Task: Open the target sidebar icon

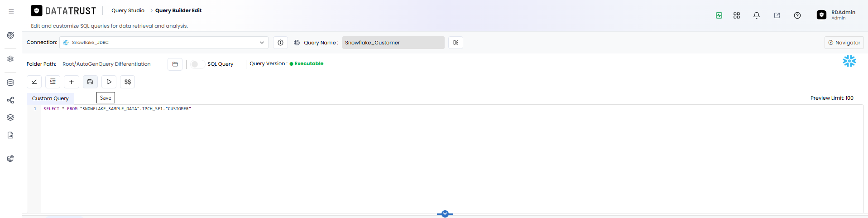Action: pos(10,35)
